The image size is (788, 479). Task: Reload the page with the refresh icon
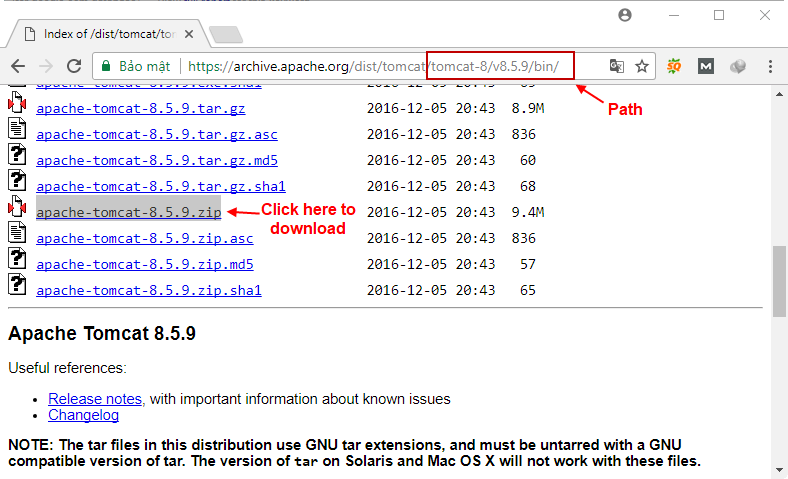[74, 66]
